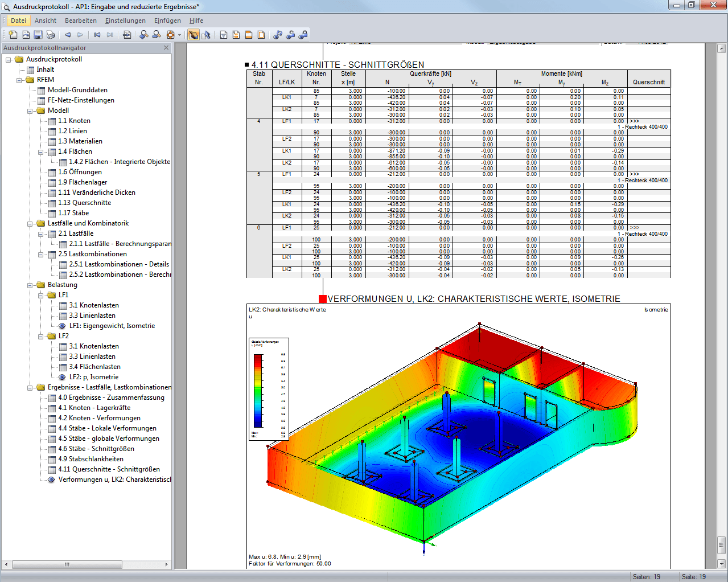Click the eye icon of Verformungen u, LK2
Image resolution: width=728 pixels, height=582 pixels.
tap(52, 479)
